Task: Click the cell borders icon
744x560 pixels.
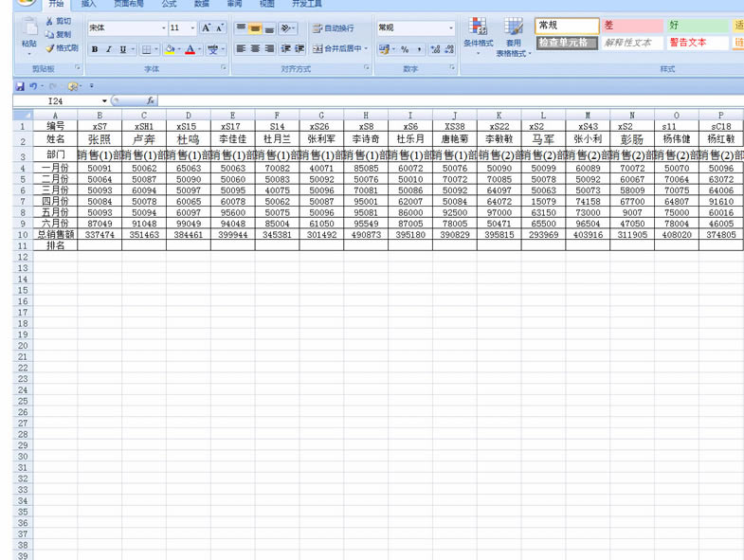Action: point(147,49)
